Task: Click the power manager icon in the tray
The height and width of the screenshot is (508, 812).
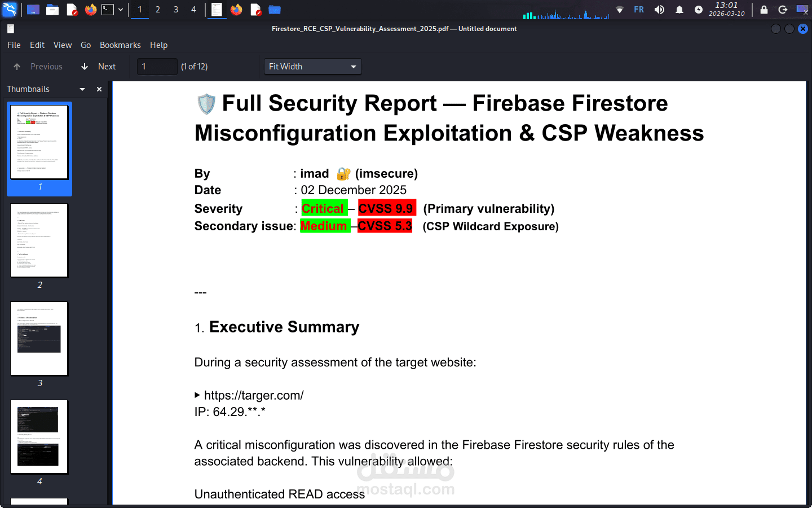Action: click(x=699, y=10)
